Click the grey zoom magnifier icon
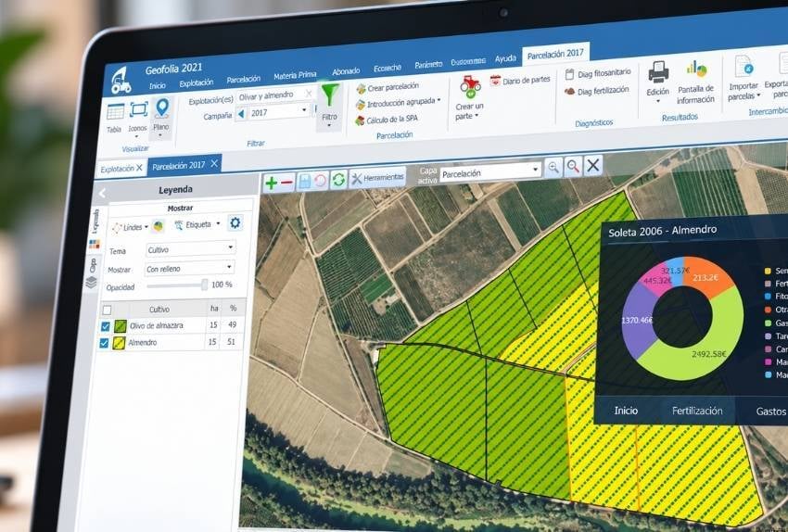The width and height of the screenshot is (788, 532). click(x=553, y=167)
